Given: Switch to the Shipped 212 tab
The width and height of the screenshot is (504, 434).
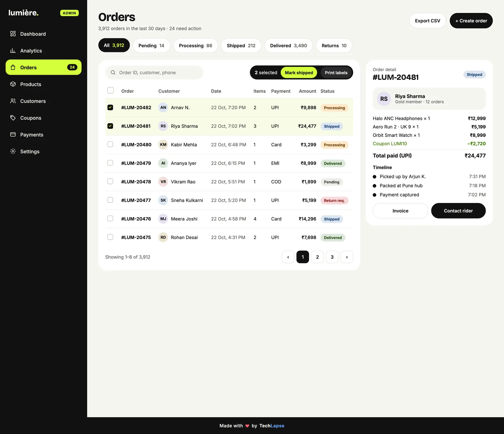Looking at the screenshot, I should click(x=241, y=45).
